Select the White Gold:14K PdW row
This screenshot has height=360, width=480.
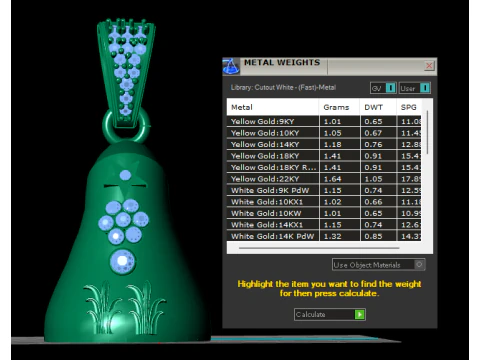(x=324, y=236)
